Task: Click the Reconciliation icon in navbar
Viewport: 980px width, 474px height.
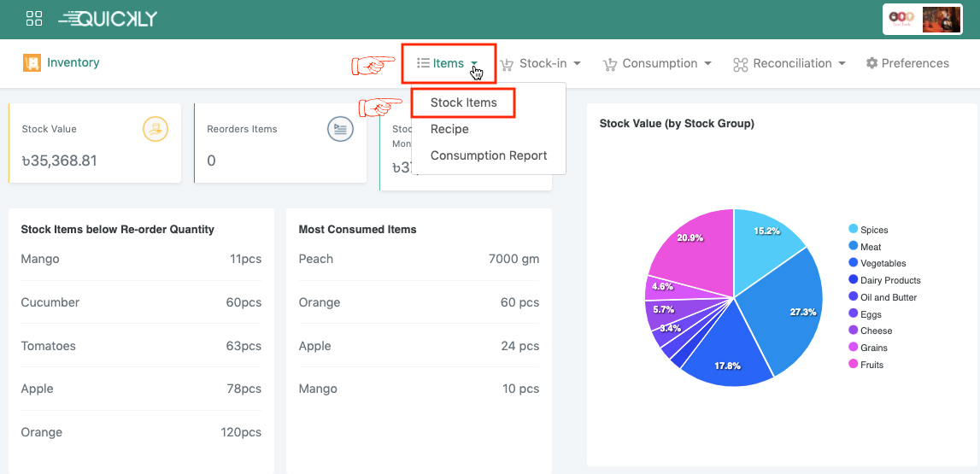Action: pos(740,64)
